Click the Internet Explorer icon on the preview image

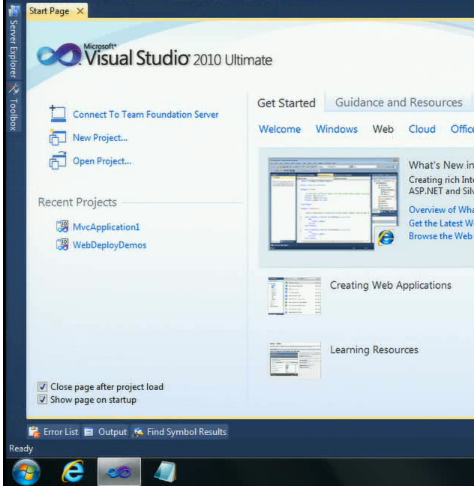(x=386, y=237)
